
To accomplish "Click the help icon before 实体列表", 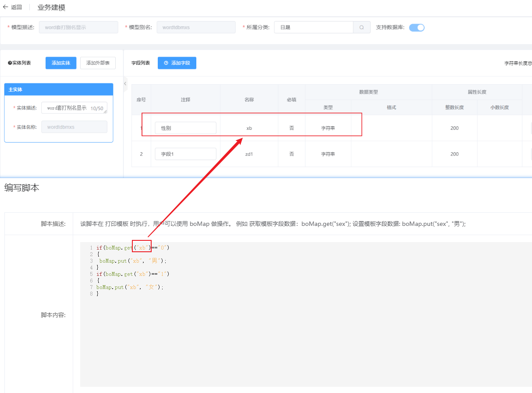I will coord(10,63).
